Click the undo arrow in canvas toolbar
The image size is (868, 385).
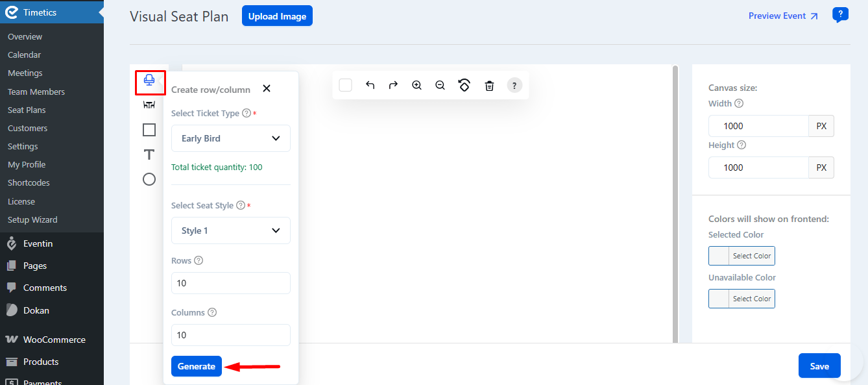click(x=370, y=85)
